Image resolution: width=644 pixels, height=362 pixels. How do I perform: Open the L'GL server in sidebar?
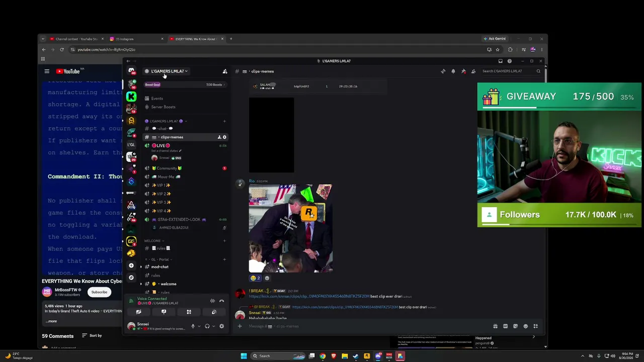[x=131, y=145]
